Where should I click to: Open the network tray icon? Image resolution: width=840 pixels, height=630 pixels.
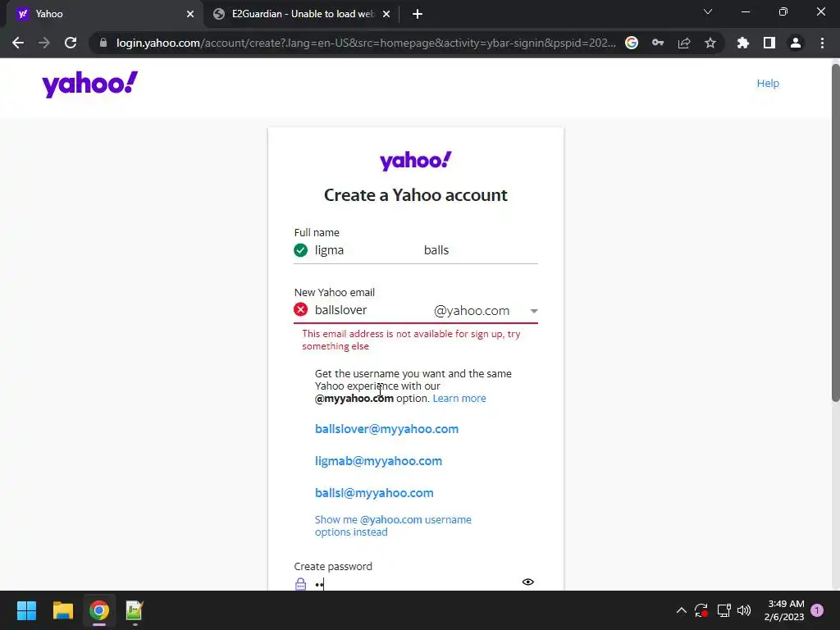[724, 610]
